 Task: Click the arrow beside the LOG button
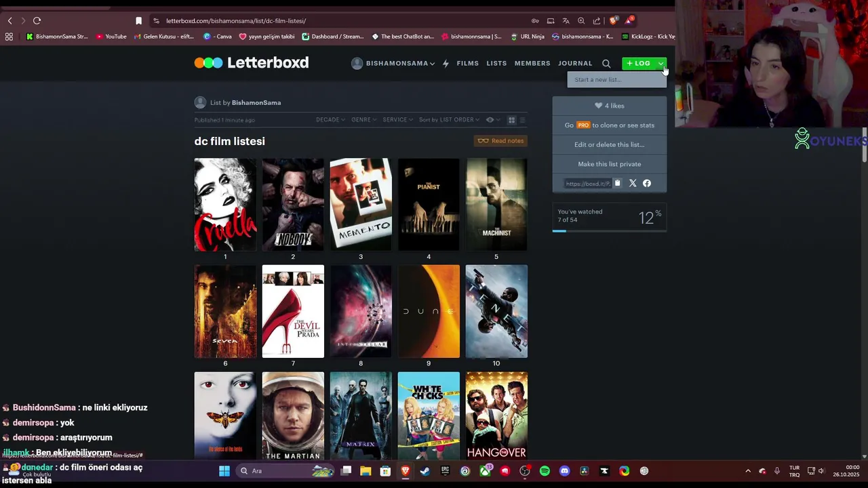click(x=660, y=64)
